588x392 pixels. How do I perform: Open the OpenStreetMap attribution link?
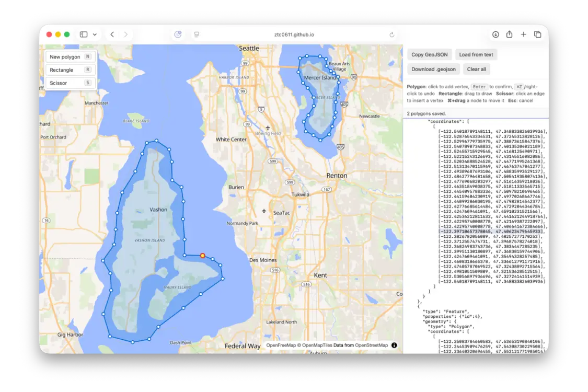[x=371, y=345]
